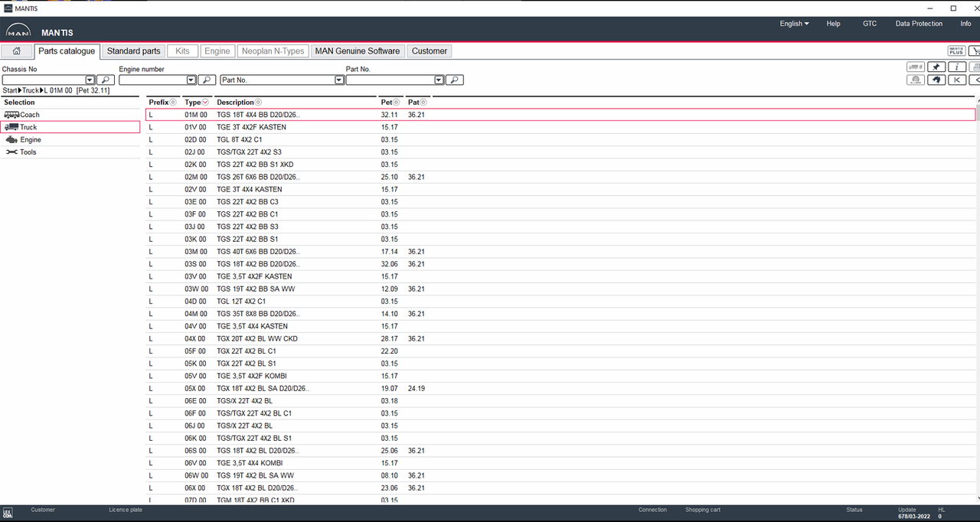
Task: Open the Part No. value dropdown arrow
Action: pyautogui.click(x=439, y=80)
